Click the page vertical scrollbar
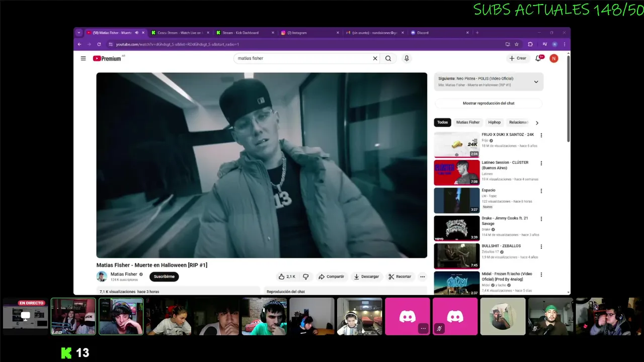The width and height of the screenshot is (644, 362). [x=569, y=98]
